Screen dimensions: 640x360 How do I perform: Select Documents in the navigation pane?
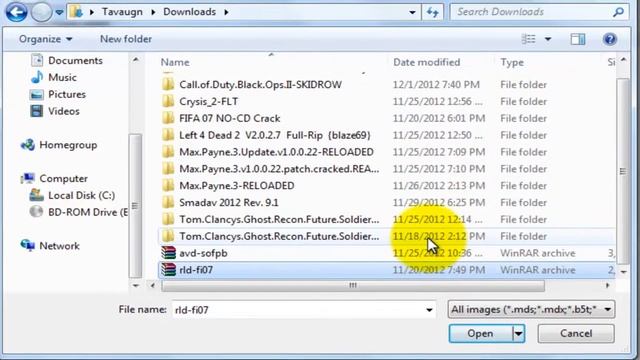pyautogui.click(x=75, y=60)
